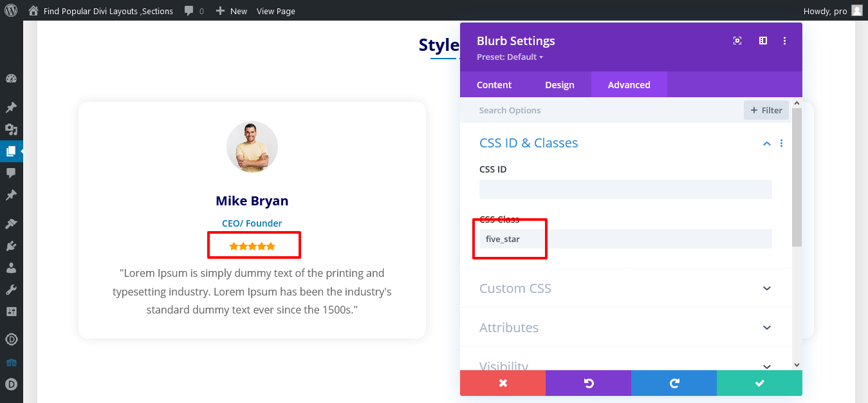Viewport: 868px width, 403px height.
Task: Expand Blurb Settings modal to fullscreen
Action: pyautogui.click(x=737, y=41)
